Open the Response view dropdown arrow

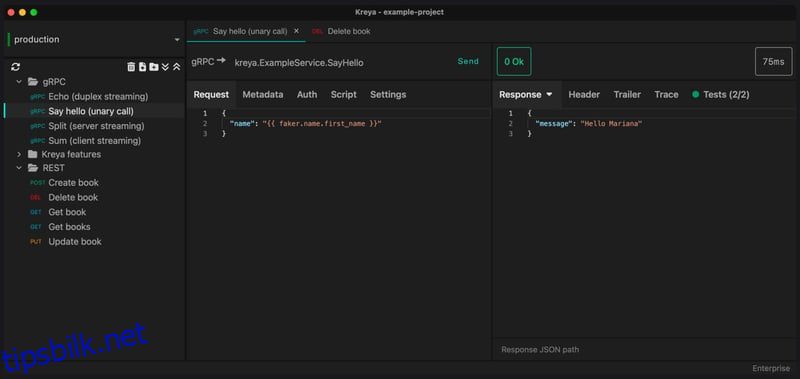(549, 95)
